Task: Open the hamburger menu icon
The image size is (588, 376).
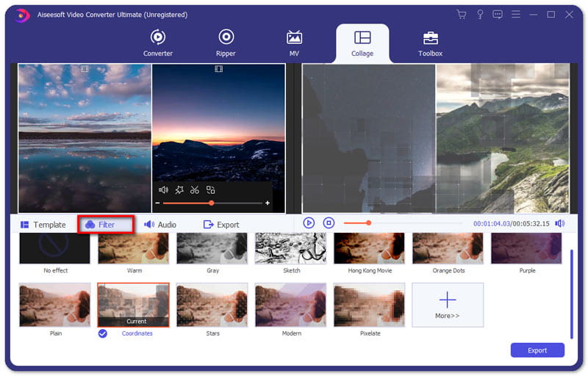Action: pos(516,15)
